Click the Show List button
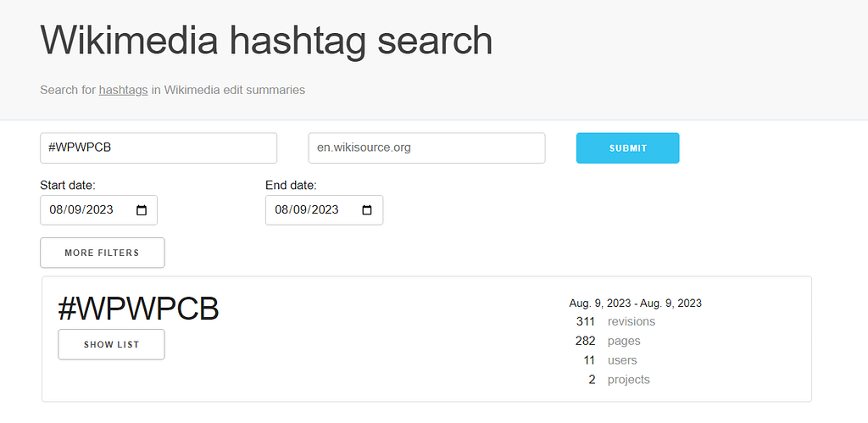Viewport: 868px width, 423px height. tap(111, 344)
